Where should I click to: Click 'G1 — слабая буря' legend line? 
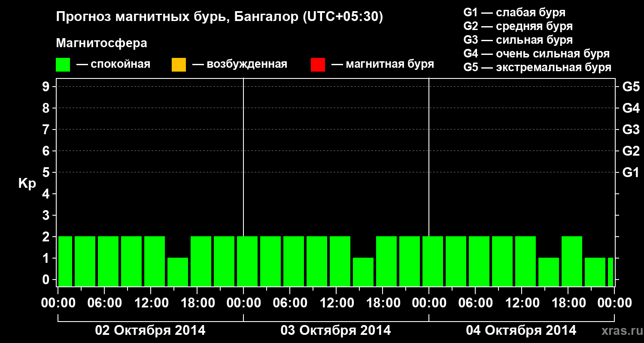[514, 12]
